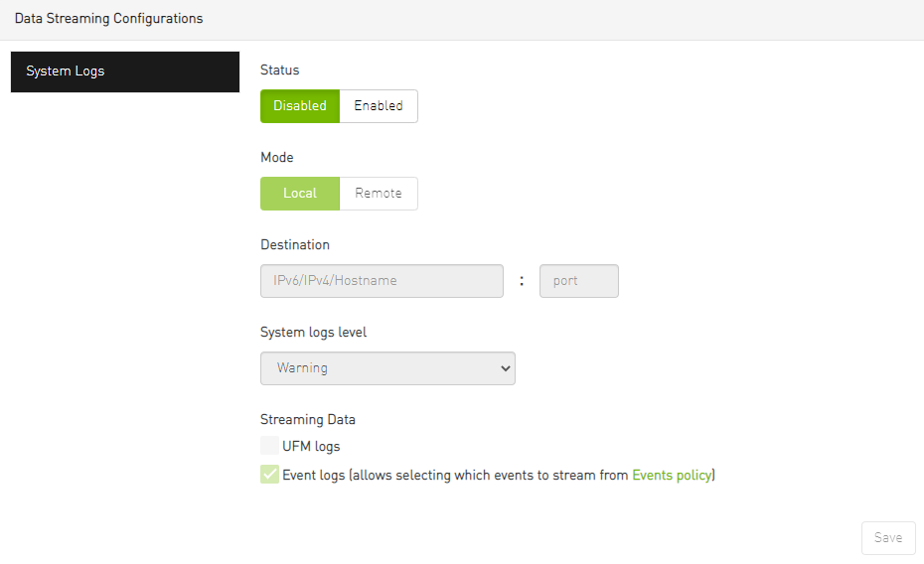Click the "Event logs" label text

(x=314, y=476)
